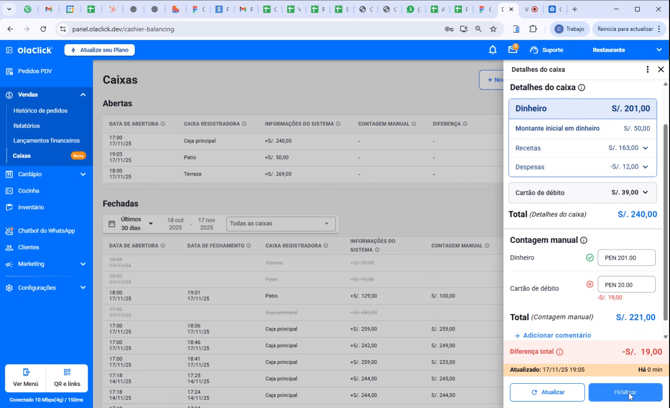
Task: Click the Dinheiro S/. 201,00 header row
Action: click(x=582, y=109)
